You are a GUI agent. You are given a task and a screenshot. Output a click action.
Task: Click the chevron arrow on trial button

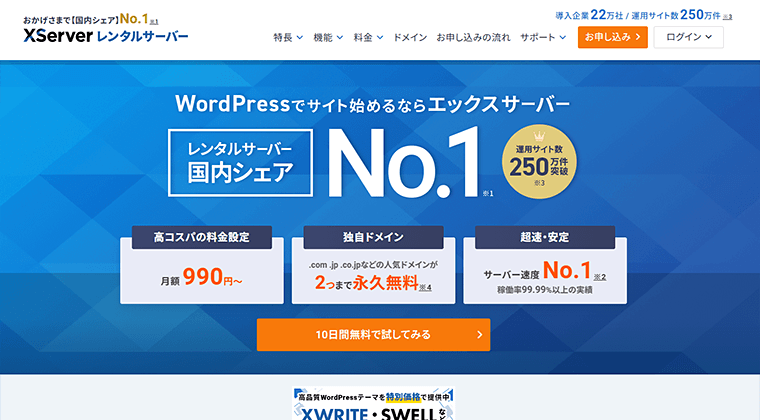click(479, 335)
